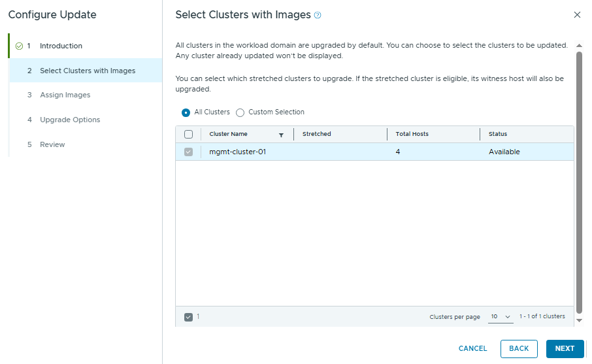Screen dimensions: 592x364
Task: Open the Assign Images step
Action: (x=65, y=95)
